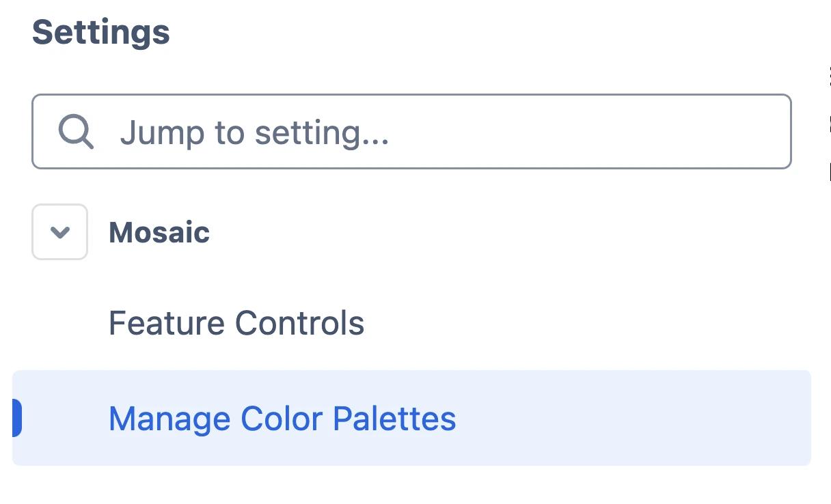Click the magnifying glass search icon
Screen dimensions: 831x504
[76, 131]
